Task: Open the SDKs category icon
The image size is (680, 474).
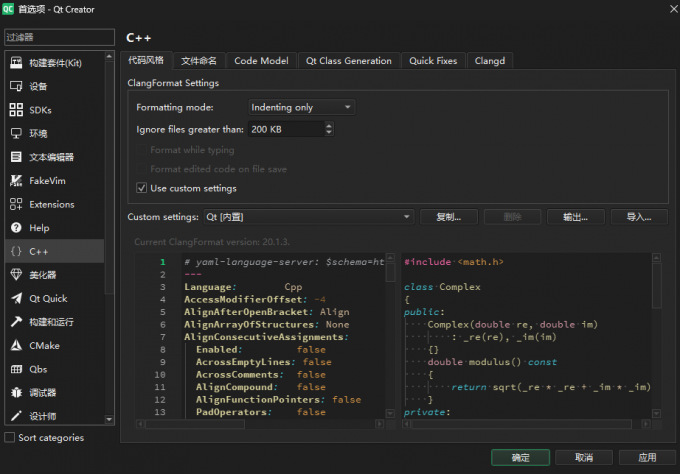Action: click(15, 110)
